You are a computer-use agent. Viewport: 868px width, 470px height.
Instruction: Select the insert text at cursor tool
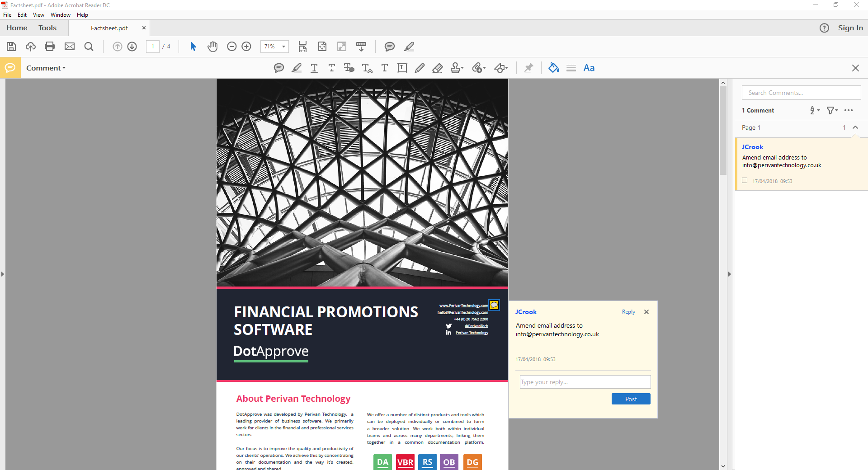[367, 68]
